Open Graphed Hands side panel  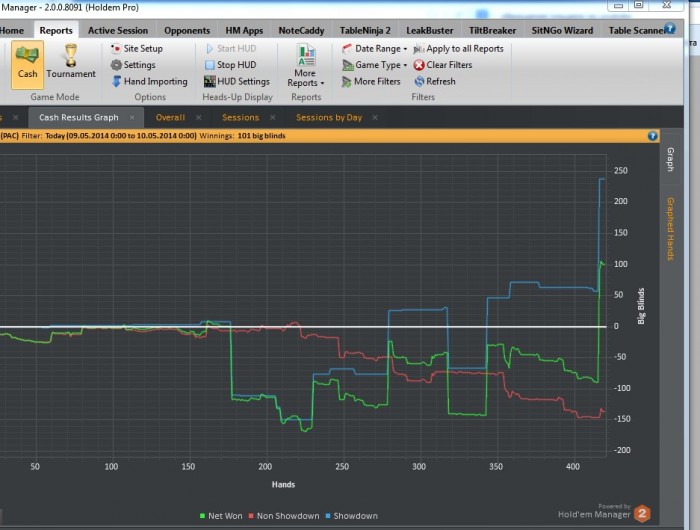[x=670, y=229]
